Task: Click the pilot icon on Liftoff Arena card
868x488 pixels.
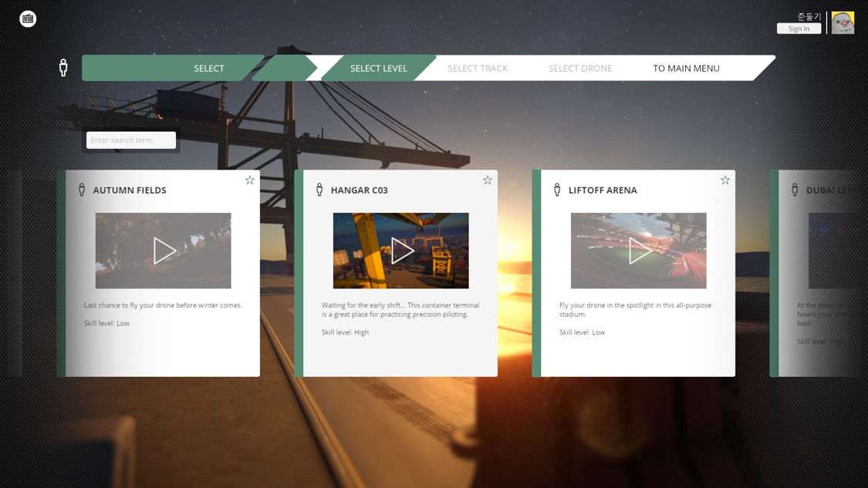Action: pos(557,190)
